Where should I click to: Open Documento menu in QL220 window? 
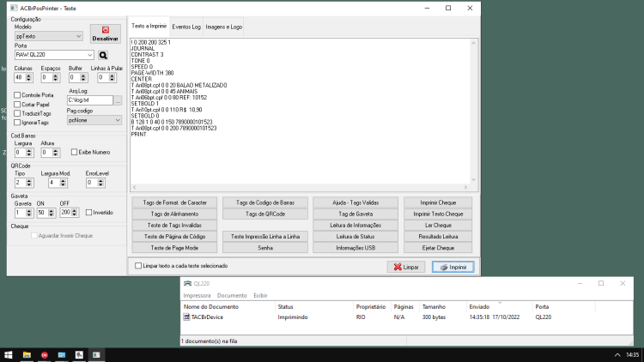point(232,295)
